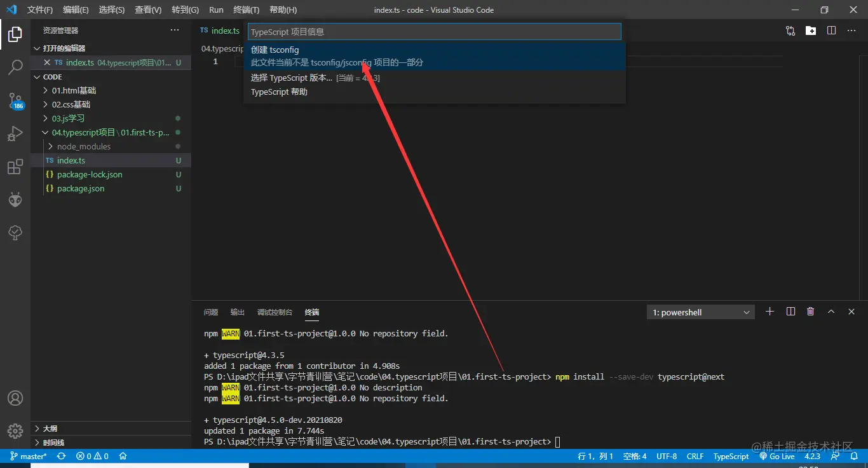Select TypeScript 帮助 option
The height and width of the screenshot is (468, 868).
pyautogui.click(x=435, y=92)
